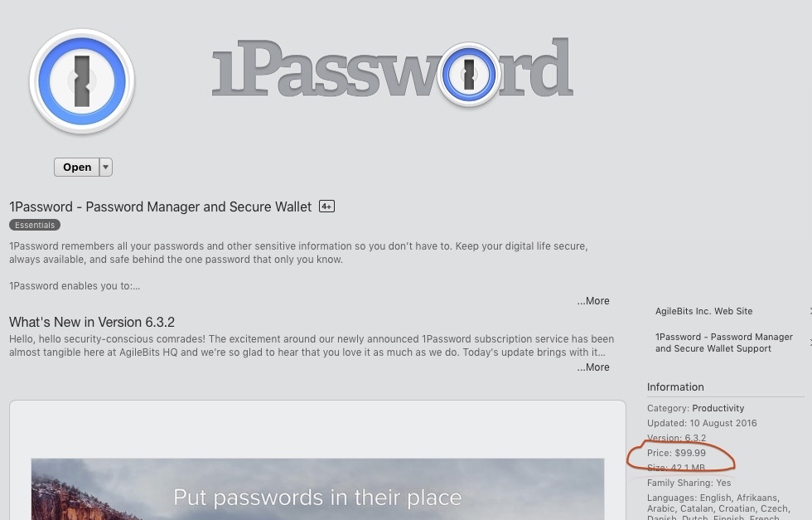This screenshot has width=812, height=520.
Task: Click the Productivity category value
Action: [x=718, y=408]
